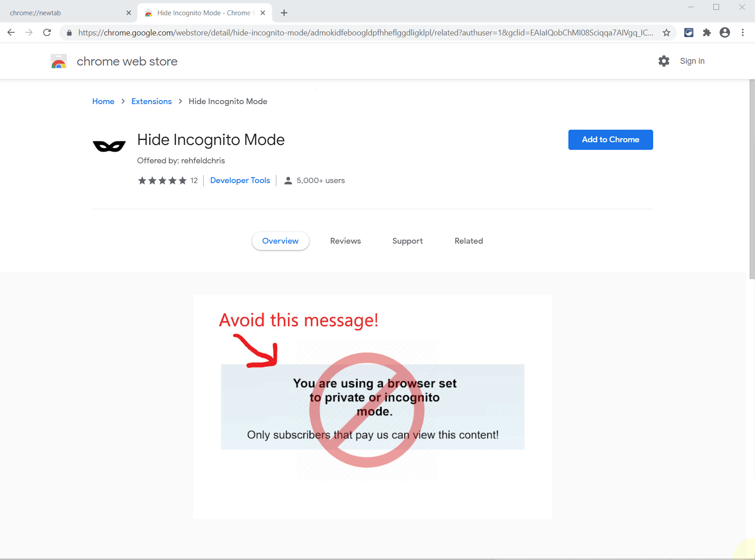Screen dimensions: 755x560
Task: Select the Hide Incognito Mode browser tab
Action: coord(204,13)
